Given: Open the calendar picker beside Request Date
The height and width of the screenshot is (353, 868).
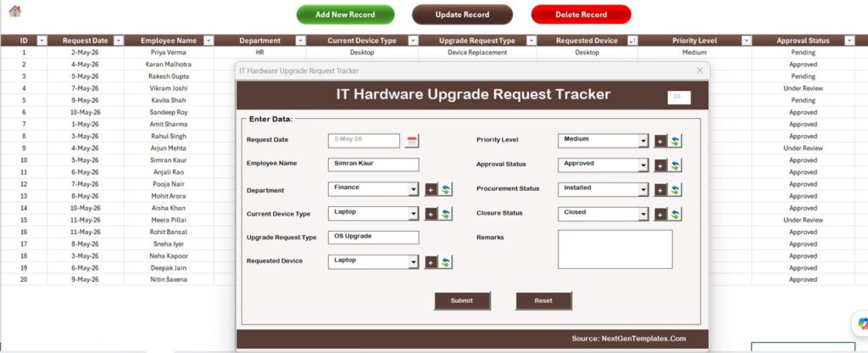Looking at the screenshot, I should (x=411, y=141).
